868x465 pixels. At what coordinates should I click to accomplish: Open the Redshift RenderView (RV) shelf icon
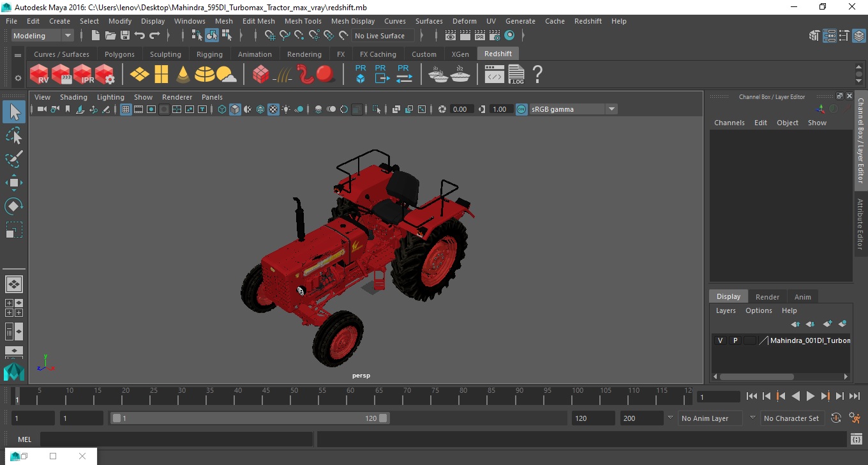pyautogui.click(x=40, y=75)
